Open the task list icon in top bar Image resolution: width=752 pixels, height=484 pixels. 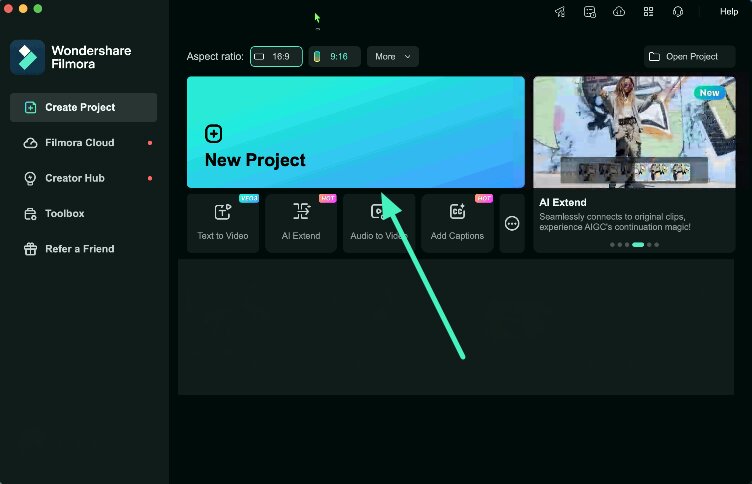tap(589, 12)
